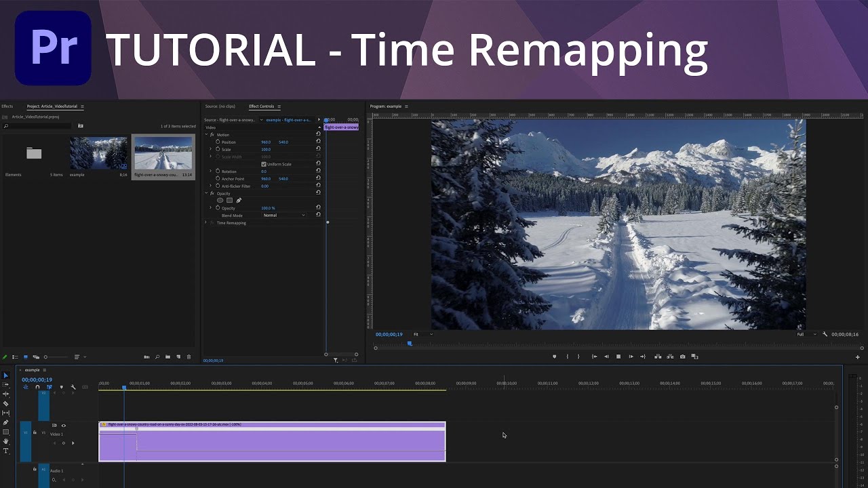Viewport: 868px width, 488px height.
Task: Open Program monitor settings wrench
Action: pyautogui.click(x=825, y=334)
